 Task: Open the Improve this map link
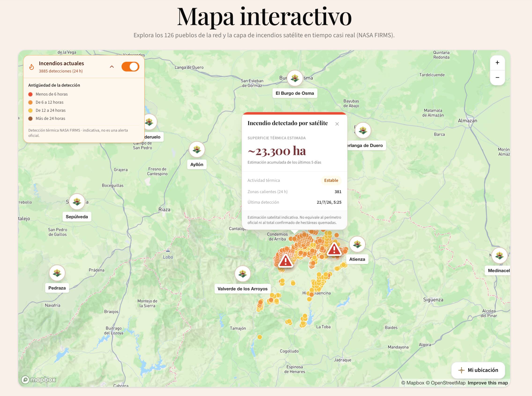(x=488, y=383)
